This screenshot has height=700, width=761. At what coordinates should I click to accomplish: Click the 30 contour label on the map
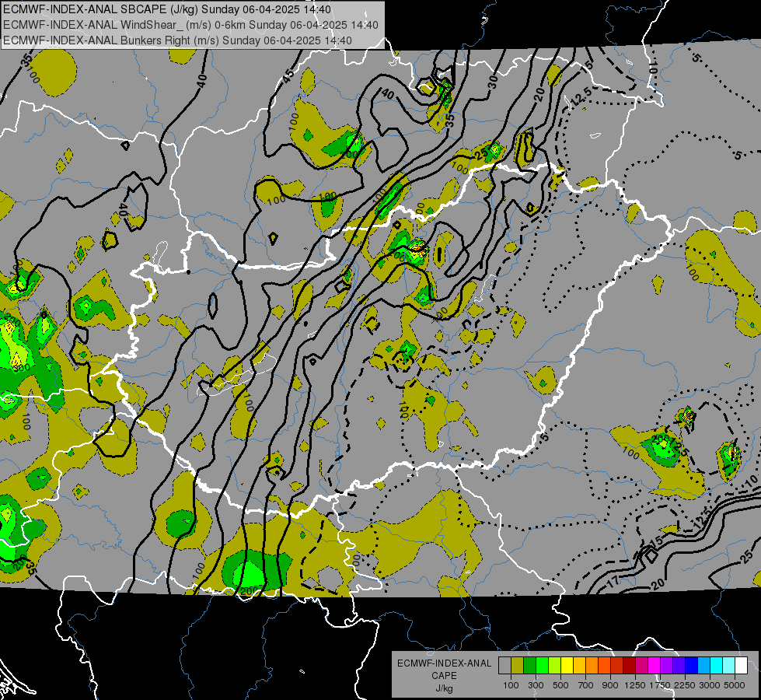493,81
